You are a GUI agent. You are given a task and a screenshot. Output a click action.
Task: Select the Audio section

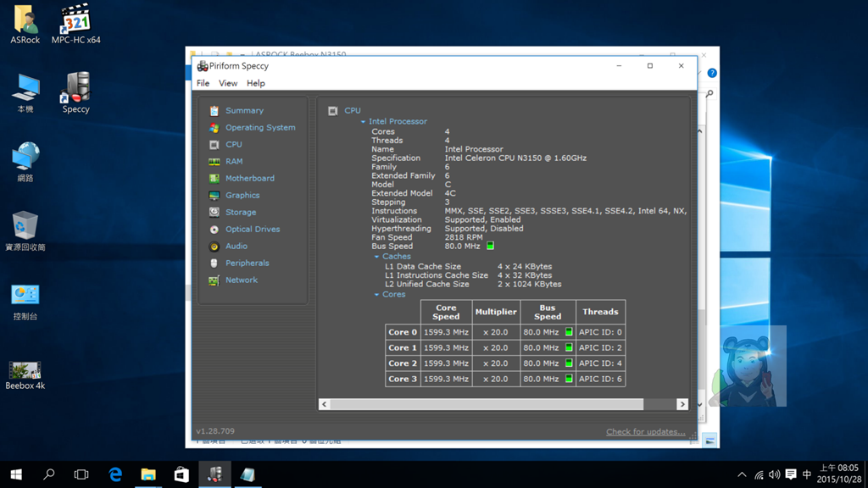236,247
